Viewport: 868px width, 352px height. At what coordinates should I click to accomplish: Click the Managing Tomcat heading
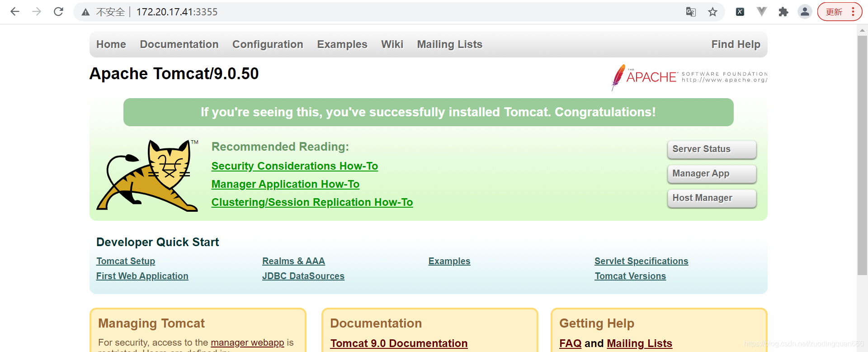[x=151, y=323]
